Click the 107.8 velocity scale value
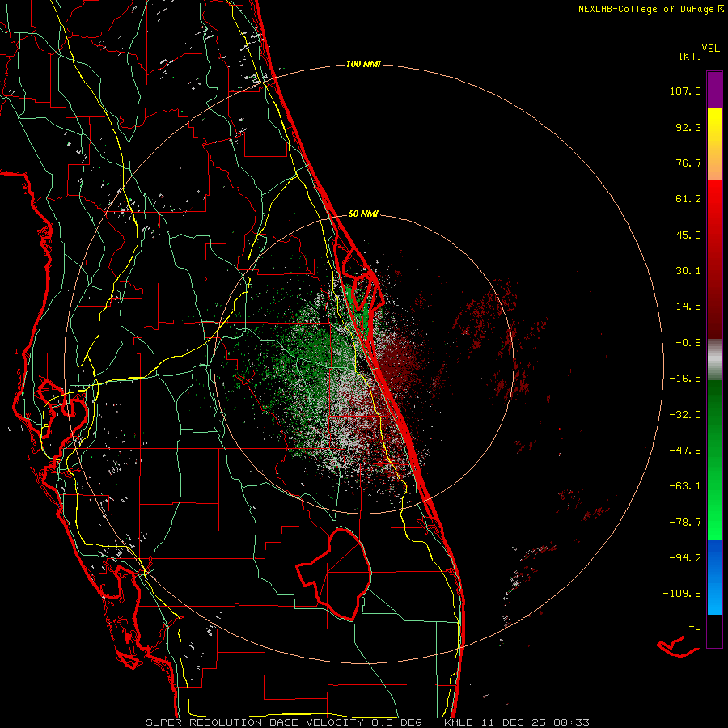 click(685, 91)
